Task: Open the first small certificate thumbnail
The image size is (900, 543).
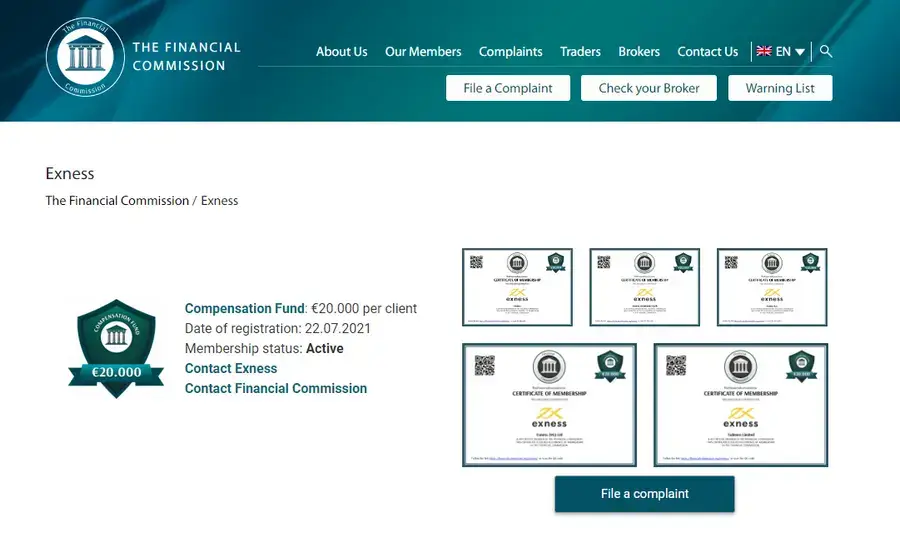Action: [x=518, y=287]
